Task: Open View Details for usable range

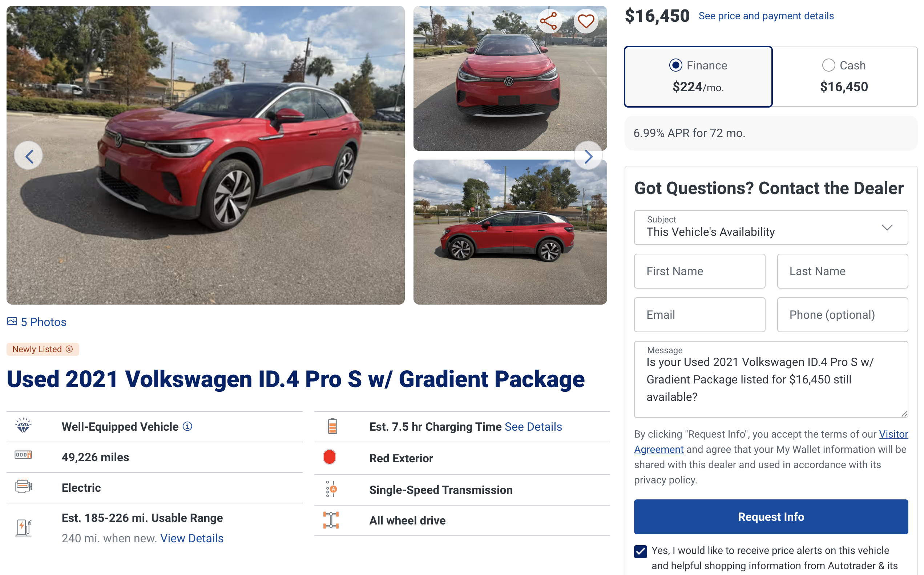Action: (x=191, y=538)
